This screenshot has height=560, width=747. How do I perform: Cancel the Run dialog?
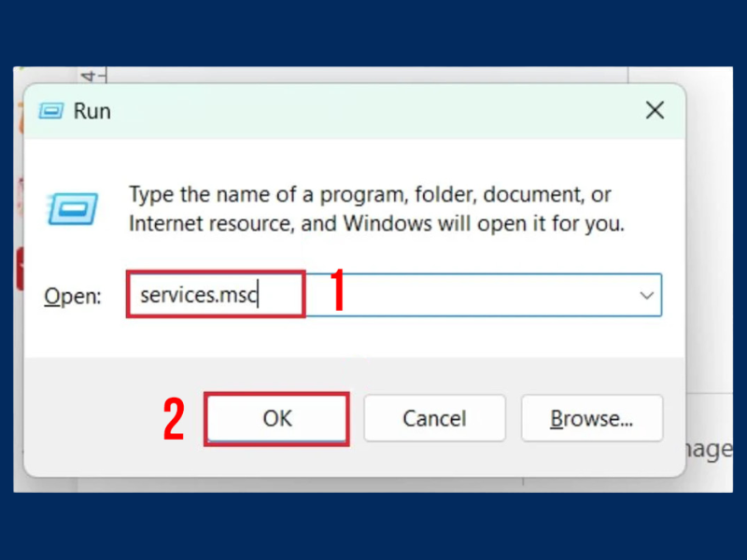point(434,418)
